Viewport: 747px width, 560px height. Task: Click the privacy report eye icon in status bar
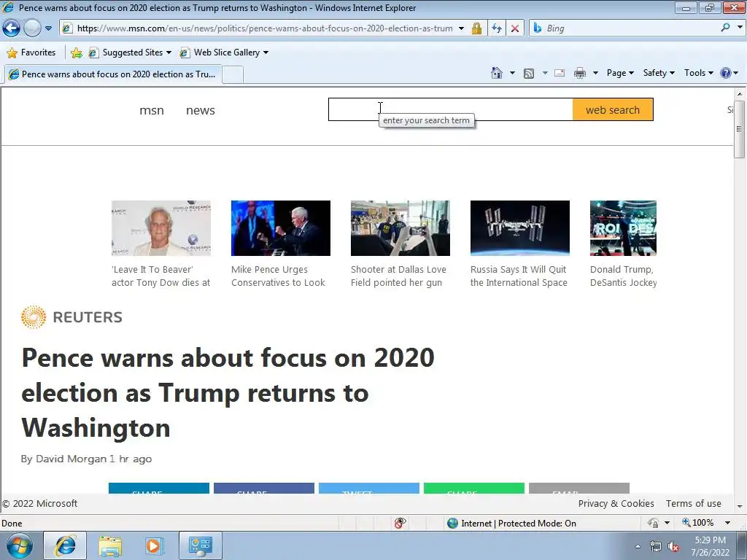tap(400, 524)
